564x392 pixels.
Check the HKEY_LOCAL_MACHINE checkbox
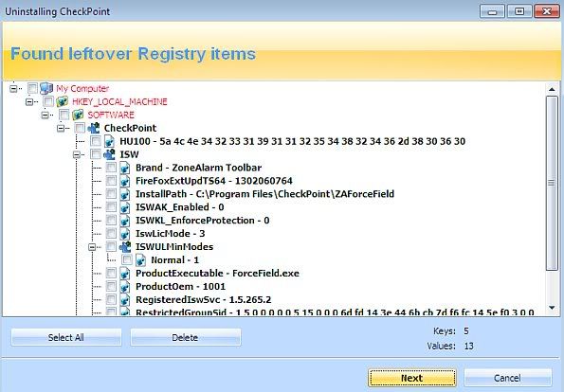(48, 101)
